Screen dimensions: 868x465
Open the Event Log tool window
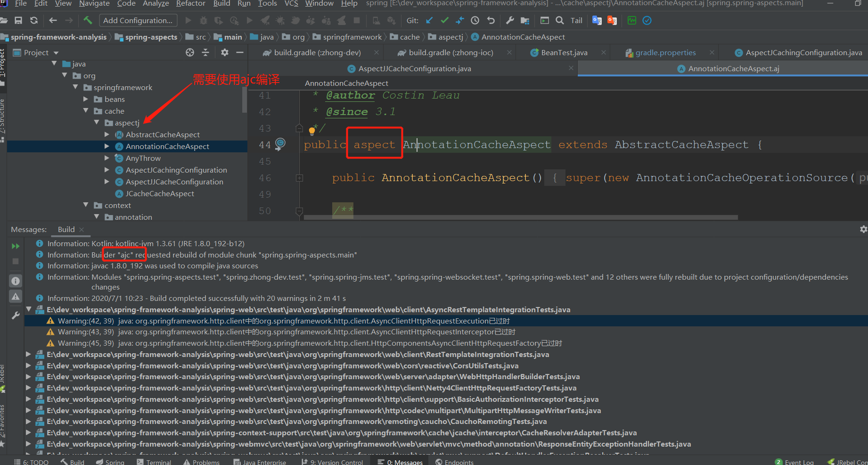pyautogui.click(x=794, y=461)
